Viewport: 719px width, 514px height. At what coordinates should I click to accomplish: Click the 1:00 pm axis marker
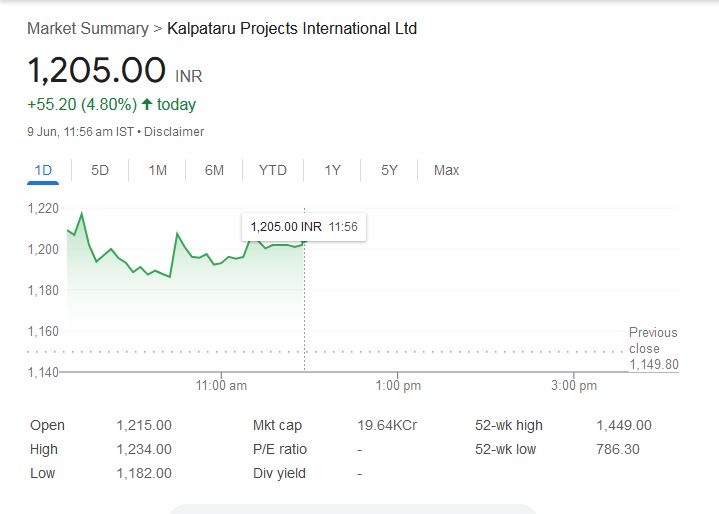tap(398, 385)
